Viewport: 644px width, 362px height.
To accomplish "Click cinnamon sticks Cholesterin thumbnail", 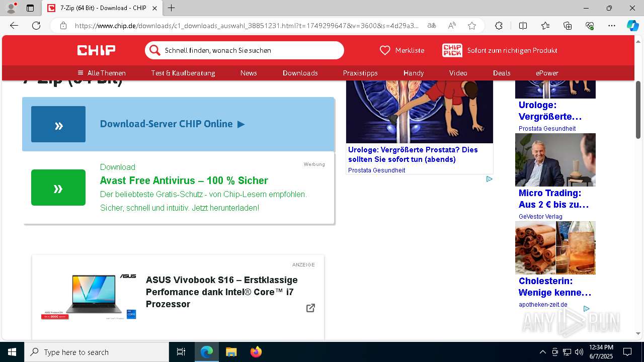I will coord(555,248).
